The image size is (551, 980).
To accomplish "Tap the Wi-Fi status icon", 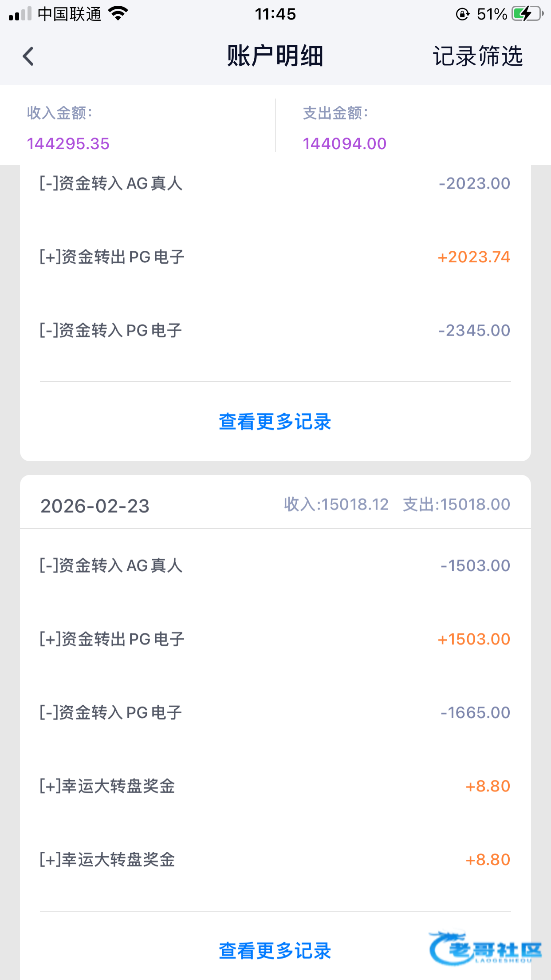I will point(118,14).
